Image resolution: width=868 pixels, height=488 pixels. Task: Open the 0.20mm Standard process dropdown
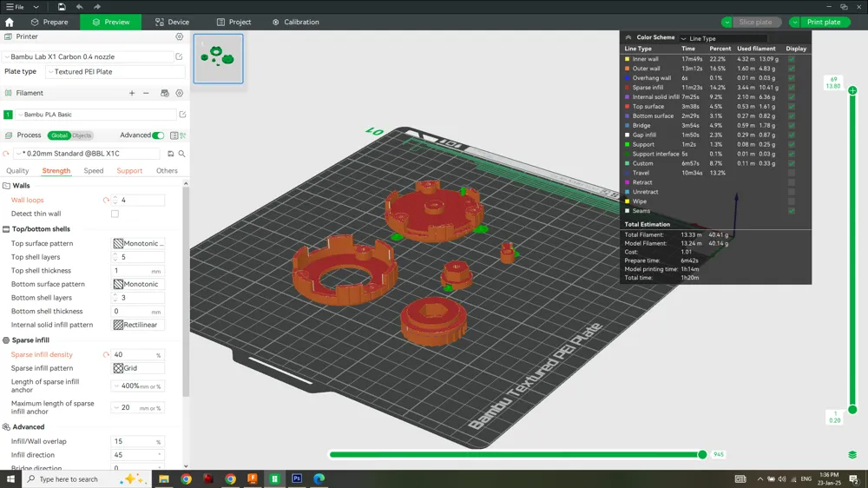click(x=88, y=154)
